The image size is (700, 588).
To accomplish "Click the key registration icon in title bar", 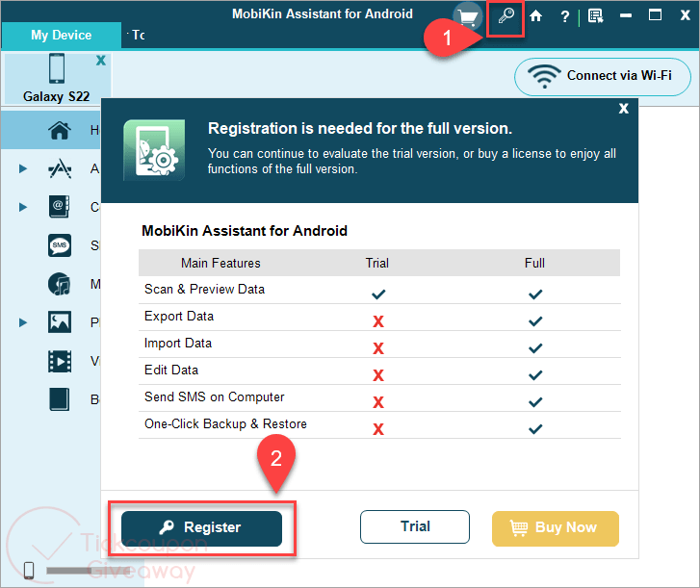I will (x=506, y=16).
